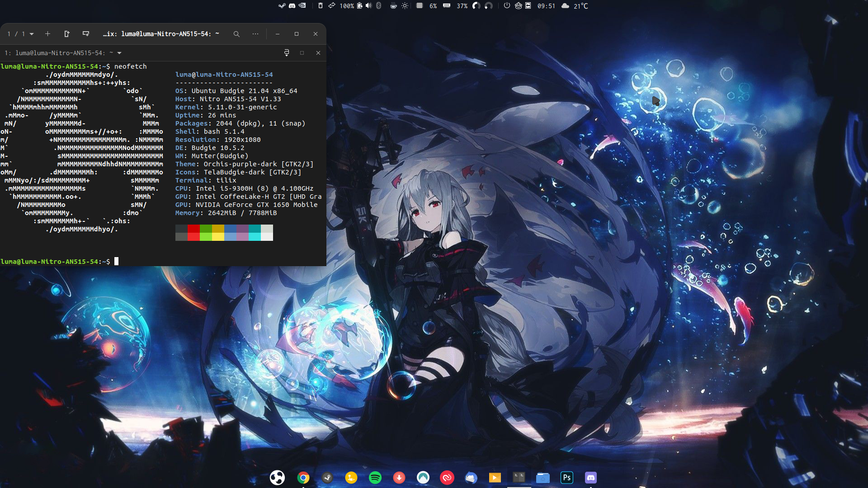Toggle the Bluetooth indicator

coord(379,6)
